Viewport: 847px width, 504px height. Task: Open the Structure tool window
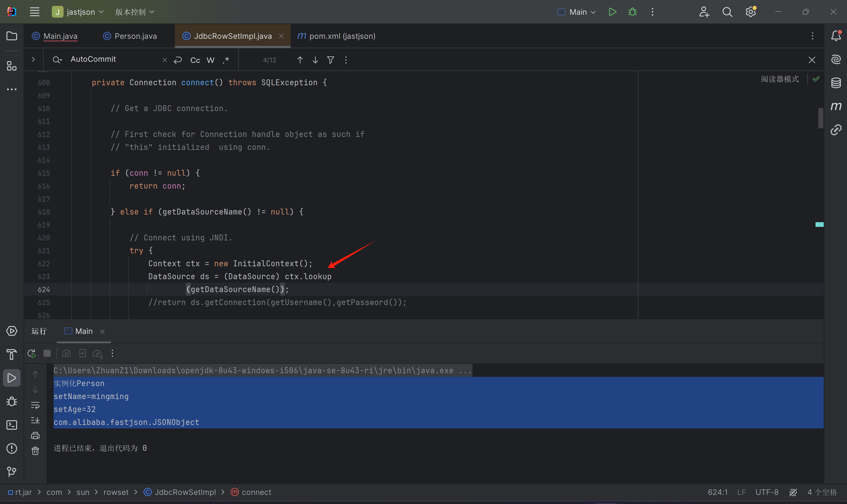pyautogui.click(x=11, y=66)
